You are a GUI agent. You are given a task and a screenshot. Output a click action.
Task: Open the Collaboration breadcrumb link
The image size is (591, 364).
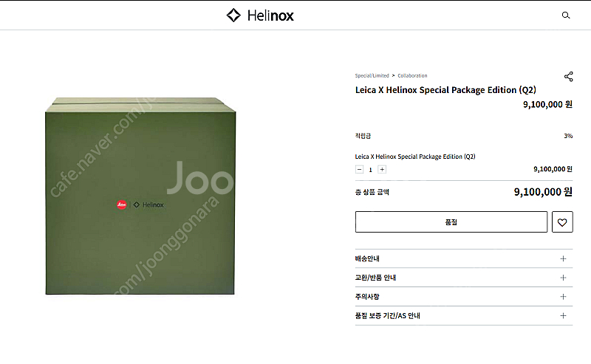[x=412, y=76]
